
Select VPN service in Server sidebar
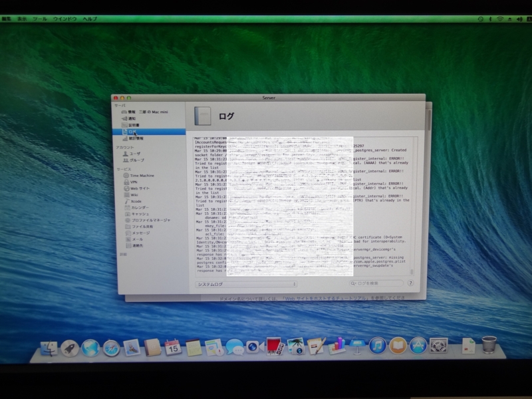click(130, 182)
